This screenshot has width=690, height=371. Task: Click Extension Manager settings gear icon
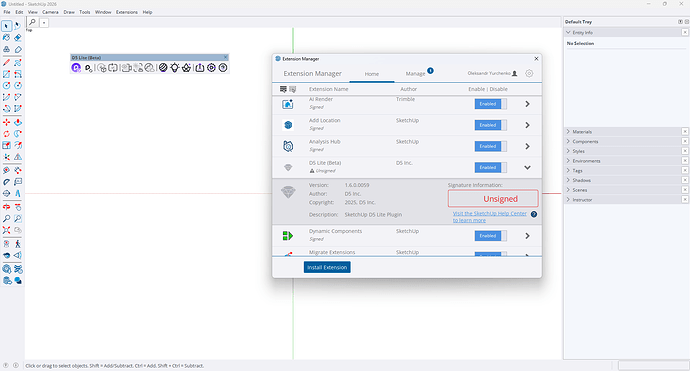[529, 73]
